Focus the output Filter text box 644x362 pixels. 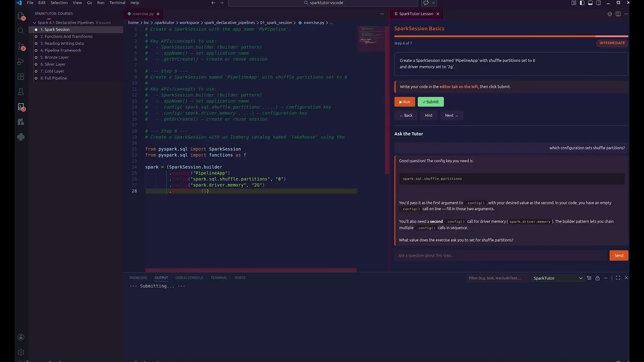pos(497,278)
